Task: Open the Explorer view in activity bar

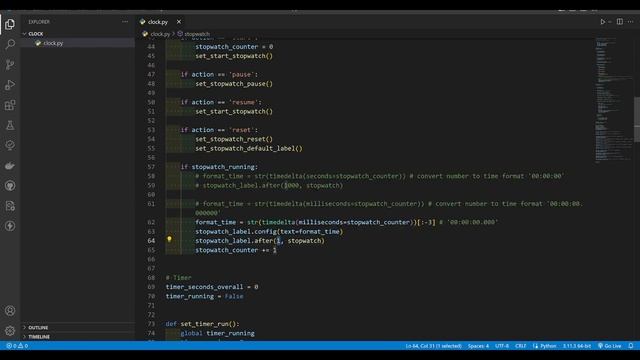Action: pyautogui.click(x=10, y=24)
